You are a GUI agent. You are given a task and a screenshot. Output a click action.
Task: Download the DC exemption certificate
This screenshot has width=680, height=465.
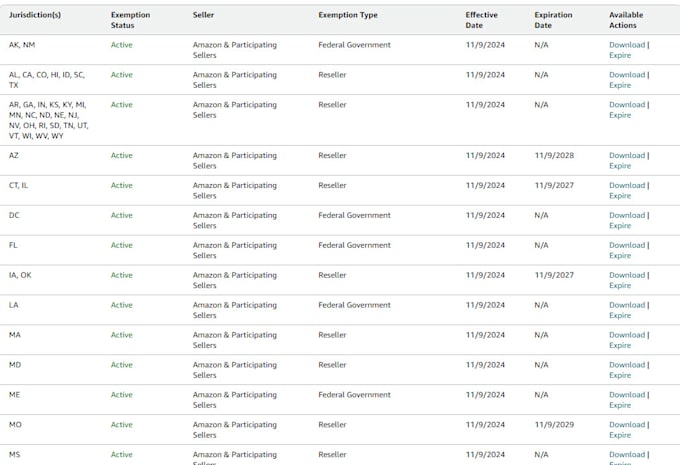627,215
